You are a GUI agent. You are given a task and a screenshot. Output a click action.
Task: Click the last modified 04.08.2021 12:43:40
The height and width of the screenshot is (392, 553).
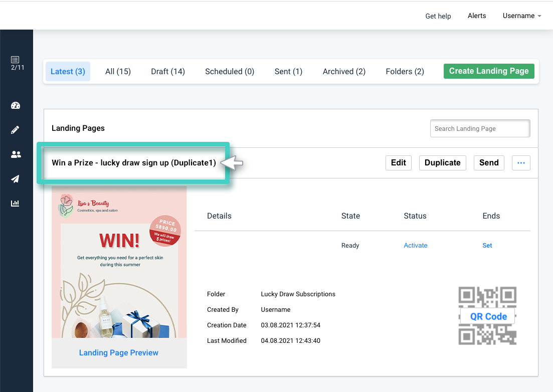coord(291,340)
